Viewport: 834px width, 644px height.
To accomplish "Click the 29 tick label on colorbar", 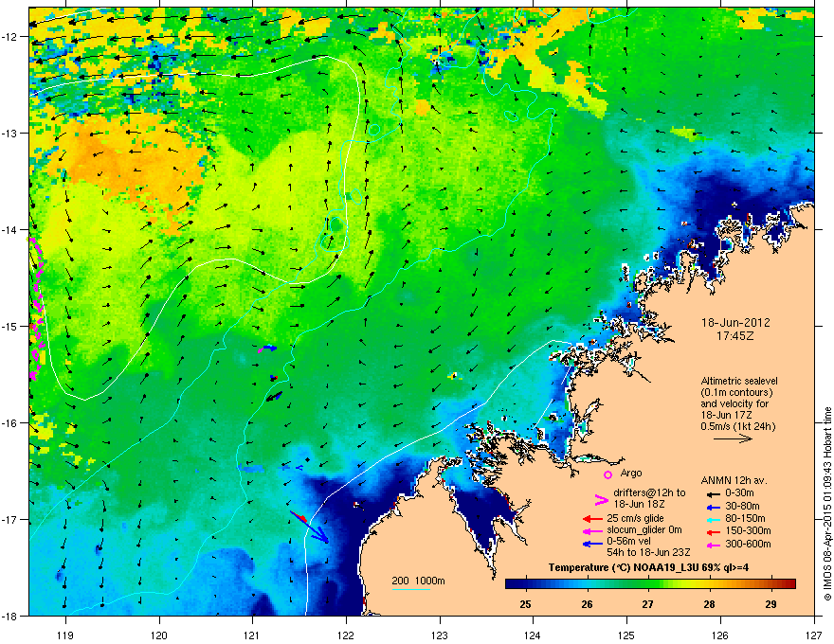I will pos(771,604).
